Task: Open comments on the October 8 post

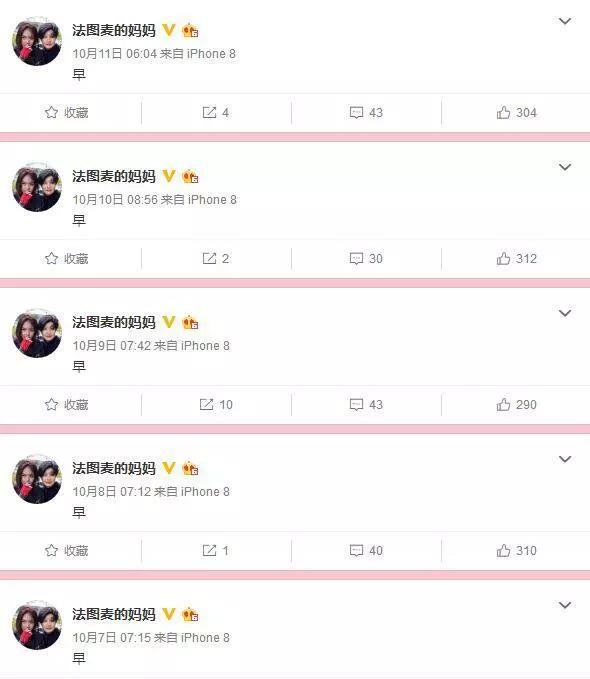Action: (366, 550)
